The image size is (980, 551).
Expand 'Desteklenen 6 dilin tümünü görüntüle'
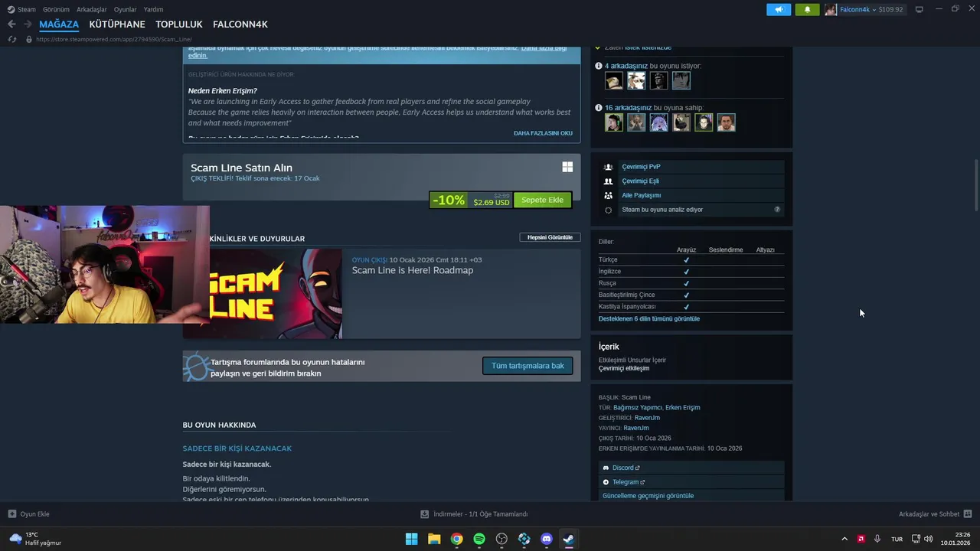coord(649,318)
